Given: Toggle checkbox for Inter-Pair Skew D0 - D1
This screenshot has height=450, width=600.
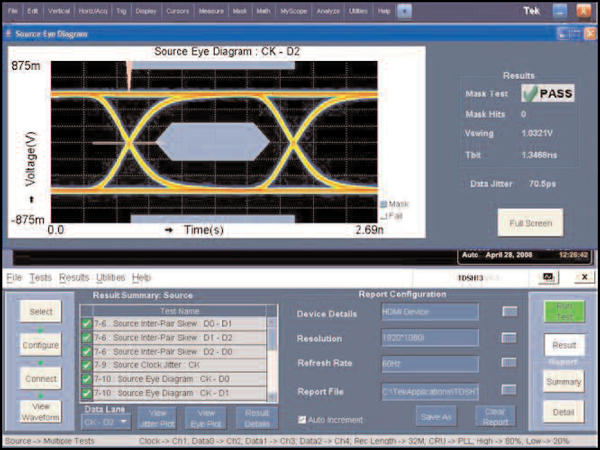Looking at the screenshot, I should click(x=87, y=326).
